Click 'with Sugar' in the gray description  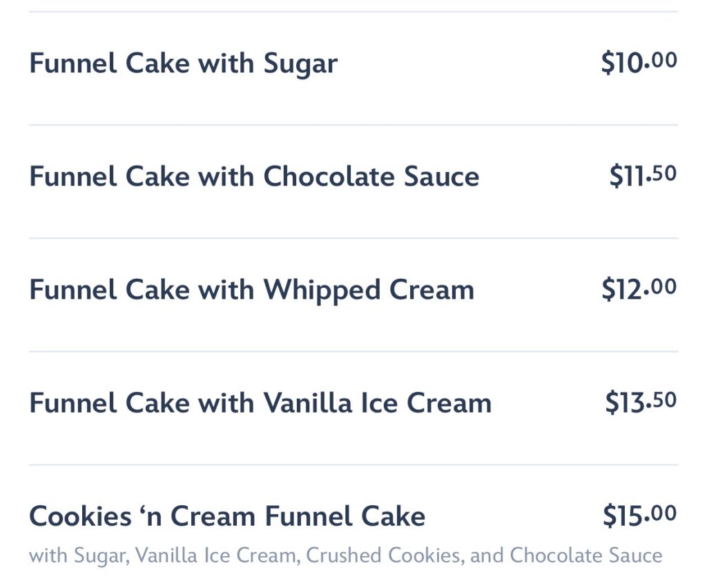coord(77,556)
